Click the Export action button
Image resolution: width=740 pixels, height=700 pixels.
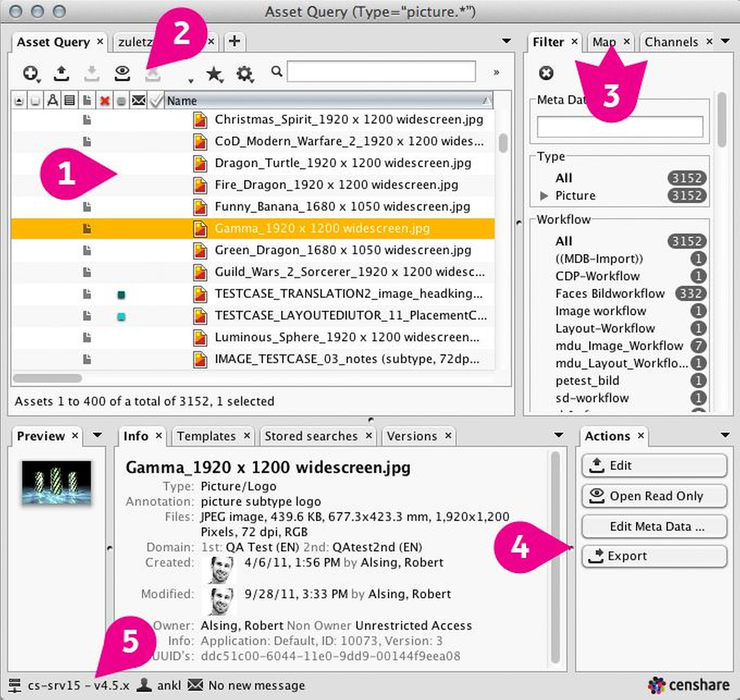pos(654,556)
